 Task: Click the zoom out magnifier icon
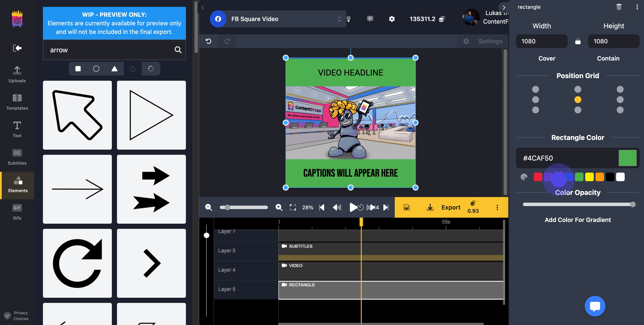pyautogui.click(x=208, y=207)
